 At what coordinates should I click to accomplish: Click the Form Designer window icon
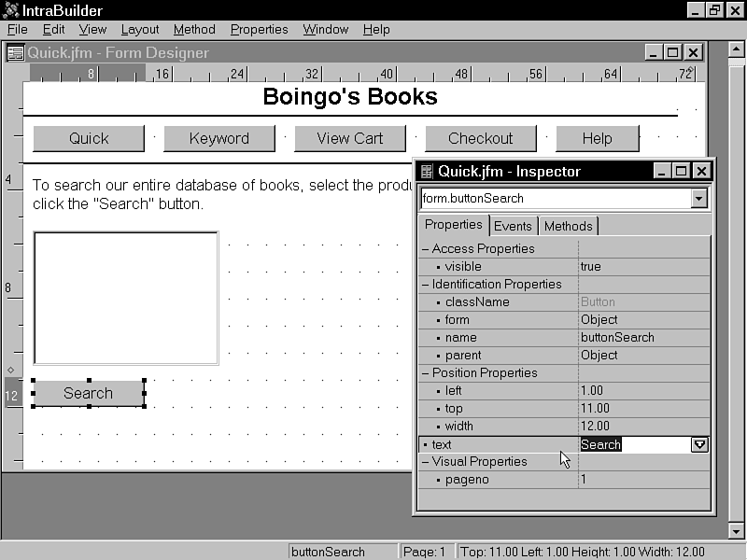click(15, 53)
